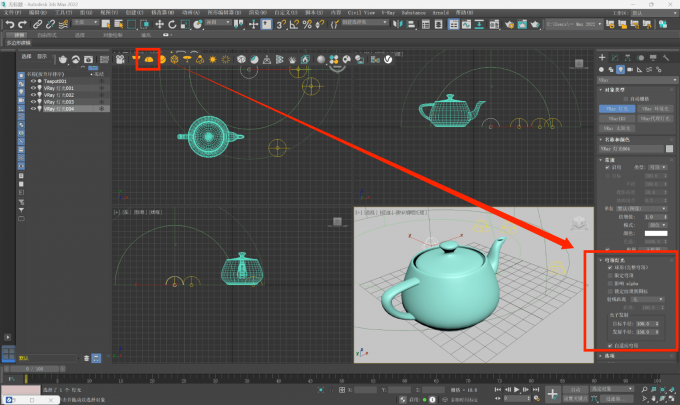Open the Rendered Frame Window icon
The width and height of the screenshot is (680, 405).
(x=522, y=24)
